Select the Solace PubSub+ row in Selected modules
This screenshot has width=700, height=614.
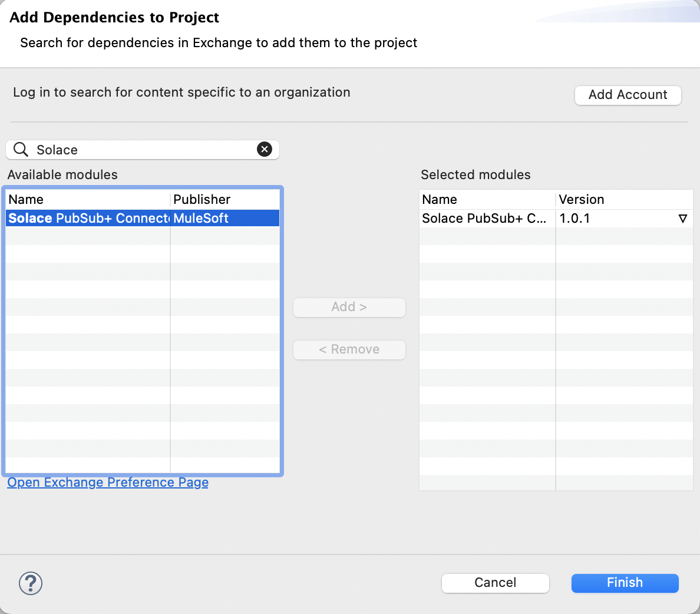coord(483,218)
